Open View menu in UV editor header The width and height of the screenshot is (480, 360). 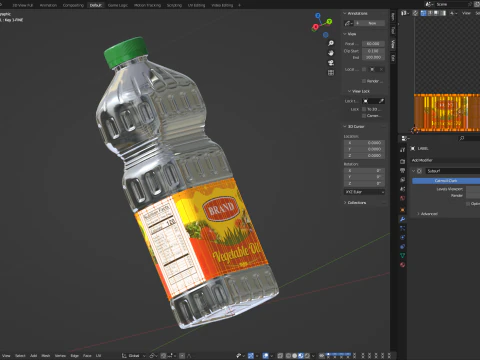click(x=466, y=13)
